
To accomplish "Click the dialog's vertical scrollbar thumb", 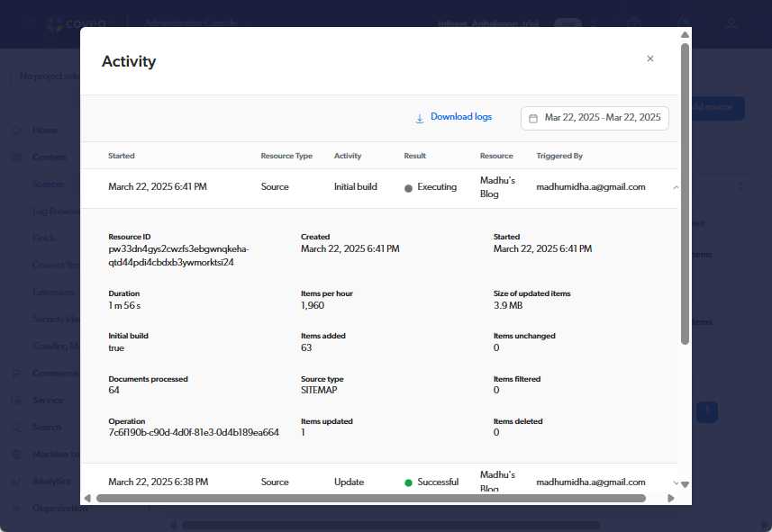I will coord(685,194).
